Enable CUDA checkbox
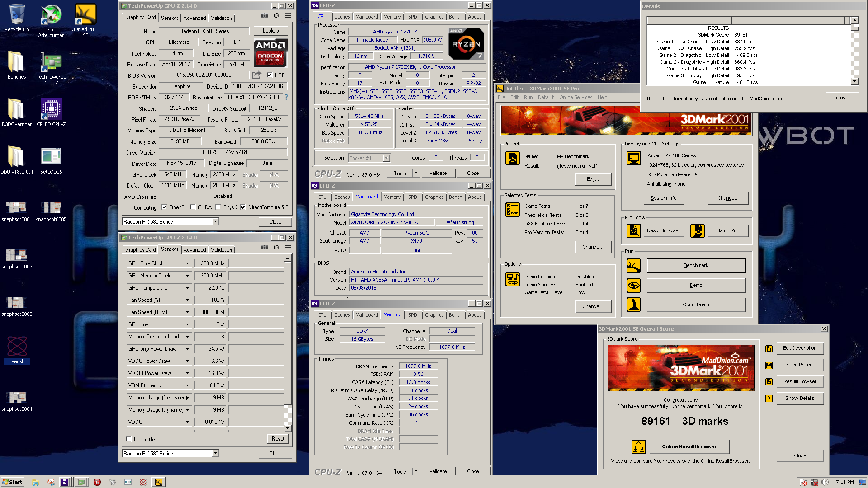Image resolution: width=868 pixels, height=488 pixels. [193, 207]
